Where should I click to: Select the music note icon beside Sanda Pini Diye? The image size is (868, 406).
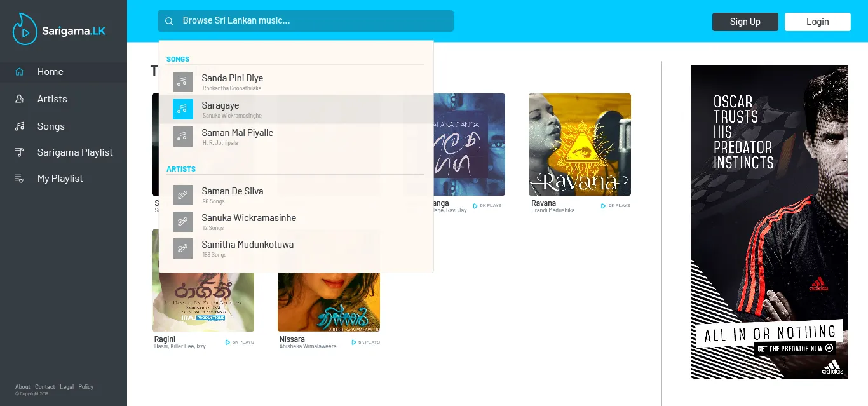point(183,82)
